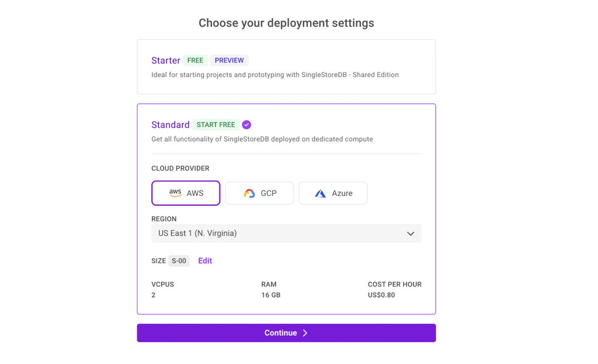Open the Region dropdown
This screenshot has height=364, width=598.
pyautogui.click(x=286, y=233)
